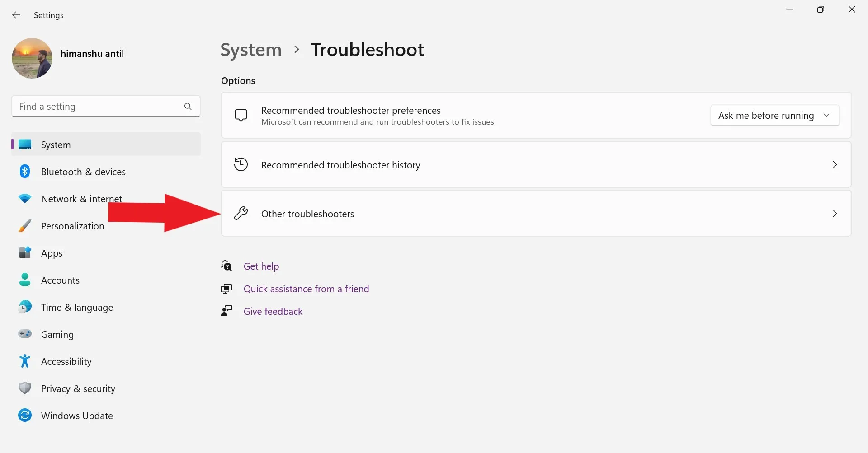Switch to Time & language settings
The height and width of the screenshot is (453, 868).
point(77,308)
